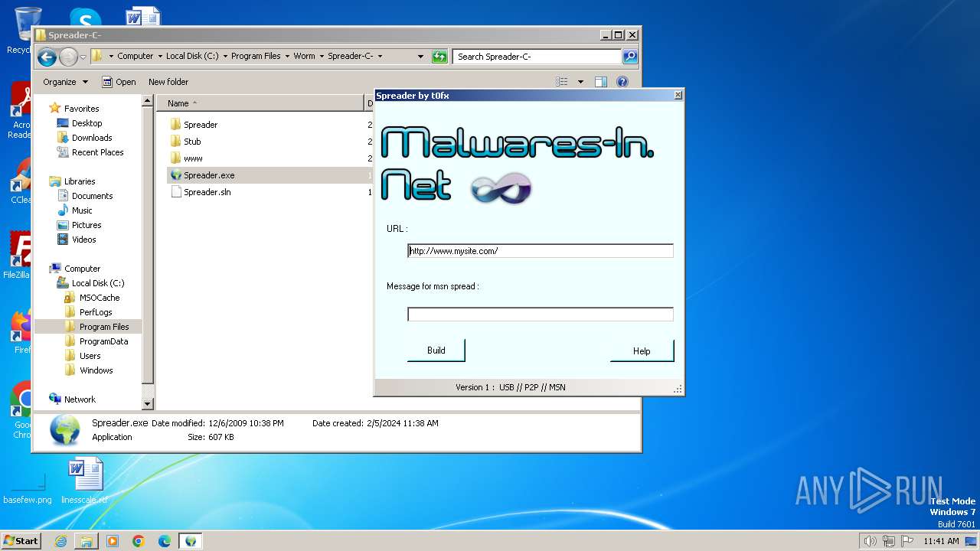Screen dimensions: 980x551
Task: Select the Pictures library
Action: [87, 225]
